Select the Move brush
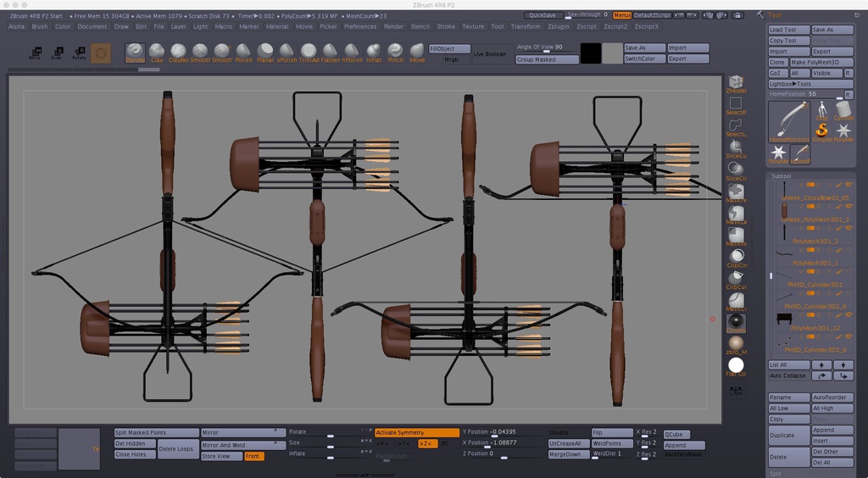The width and height of the screenshot is (868, 478). coord(417,53)
